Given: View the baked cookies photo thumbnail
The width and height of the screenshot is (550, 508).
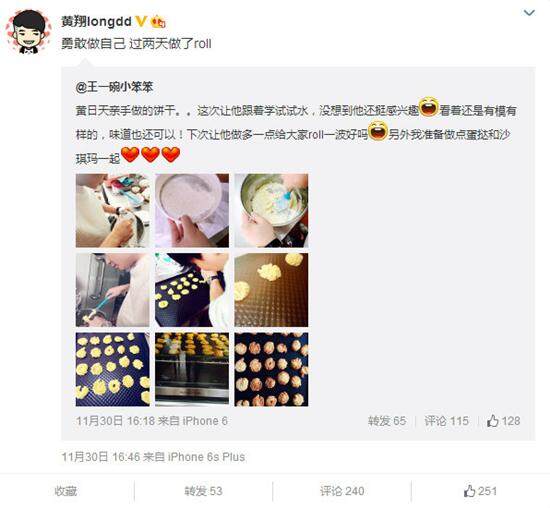Looking at the screenshot, I should pos(271,369).
